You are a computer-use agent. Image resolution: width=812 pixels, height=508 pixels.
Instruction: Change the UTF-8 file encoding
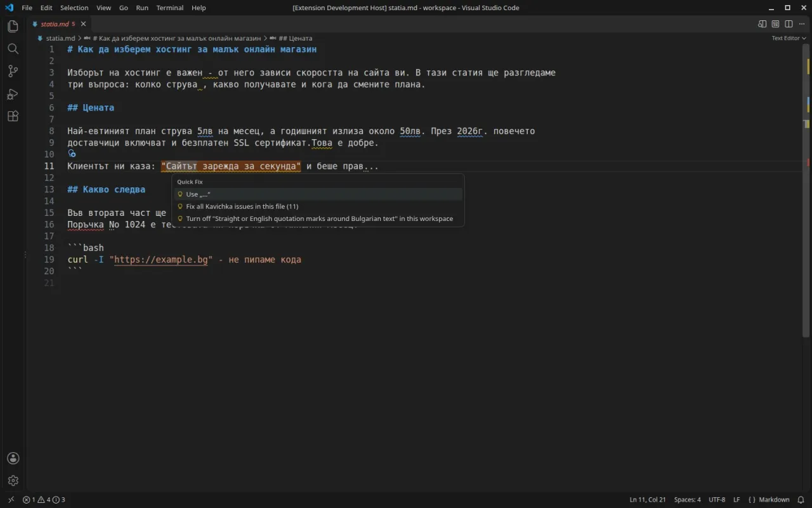pyautogui.click(x=717, y=500)
